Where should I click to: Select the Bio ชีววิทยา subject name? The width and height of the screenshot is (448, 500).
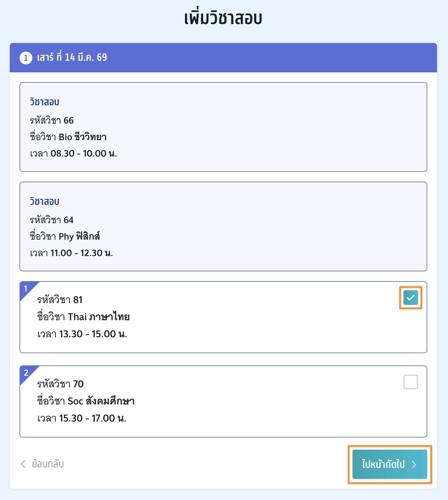[x=82, y=137]
